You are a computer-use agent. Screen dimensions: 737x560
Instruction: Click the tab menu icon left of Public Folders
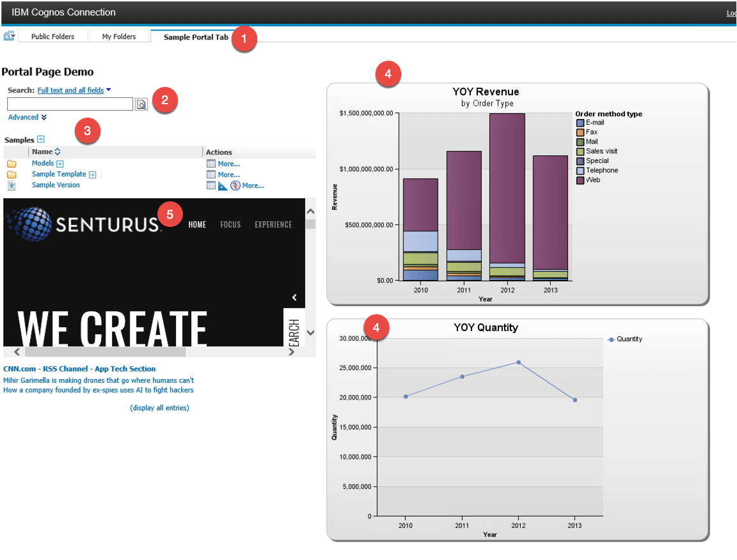coord(9,36)
